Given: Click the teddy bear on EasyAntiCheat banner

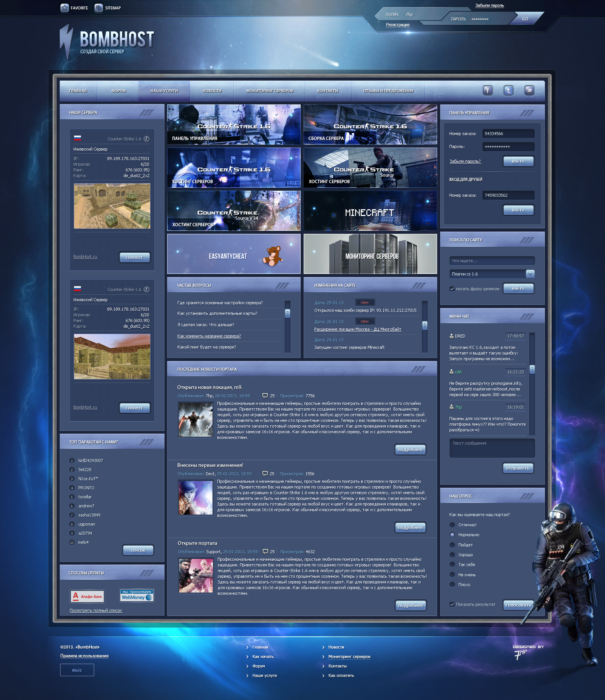Looking at the screenshot, I should tap(273, 256).
